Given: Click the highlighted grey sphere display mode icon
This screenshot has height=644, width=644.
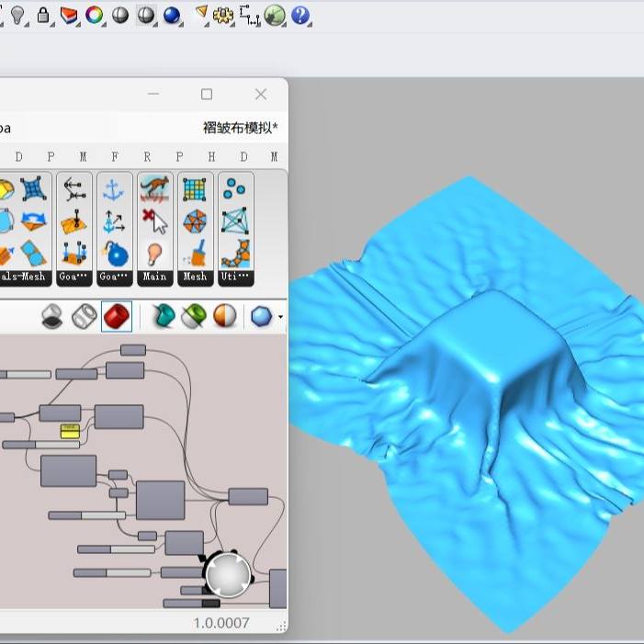Looking at the screenshot, I should [146, 16].
